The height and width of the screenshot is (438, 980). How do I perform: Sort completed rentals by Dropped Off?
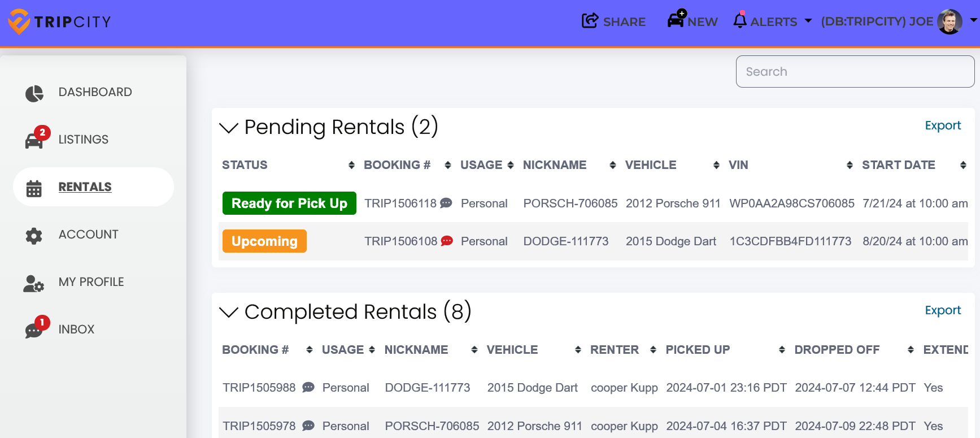[911, 350]
